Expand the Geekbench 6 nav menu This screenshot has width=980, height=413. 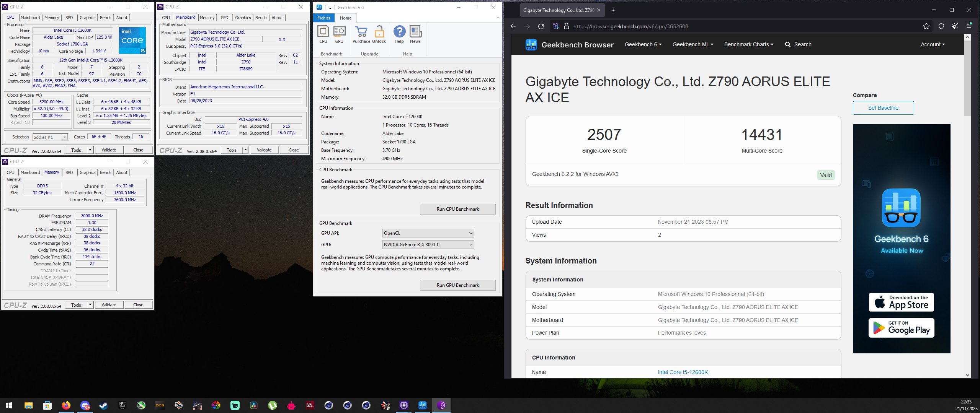coord(643,44)
